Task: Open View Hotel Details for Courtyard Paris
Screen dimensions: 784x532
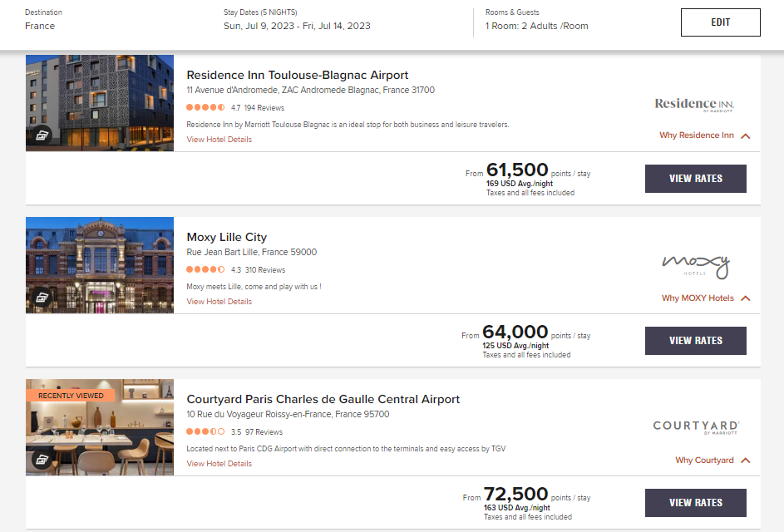Action: [x=219, y=464]
